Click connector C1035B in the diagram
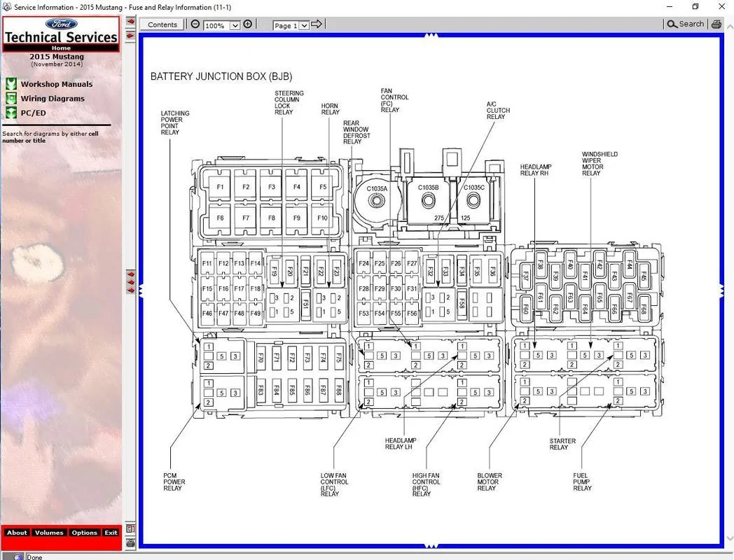Viewport: 734px width, 560px height. (429, 200)
